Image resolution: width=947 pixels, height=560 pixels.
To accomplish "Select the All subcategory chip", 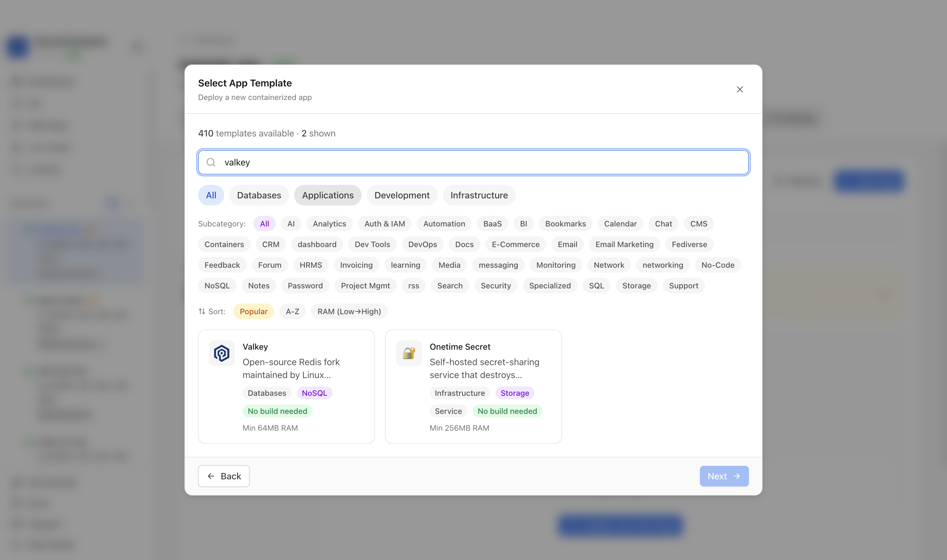I will click(264, 224).
